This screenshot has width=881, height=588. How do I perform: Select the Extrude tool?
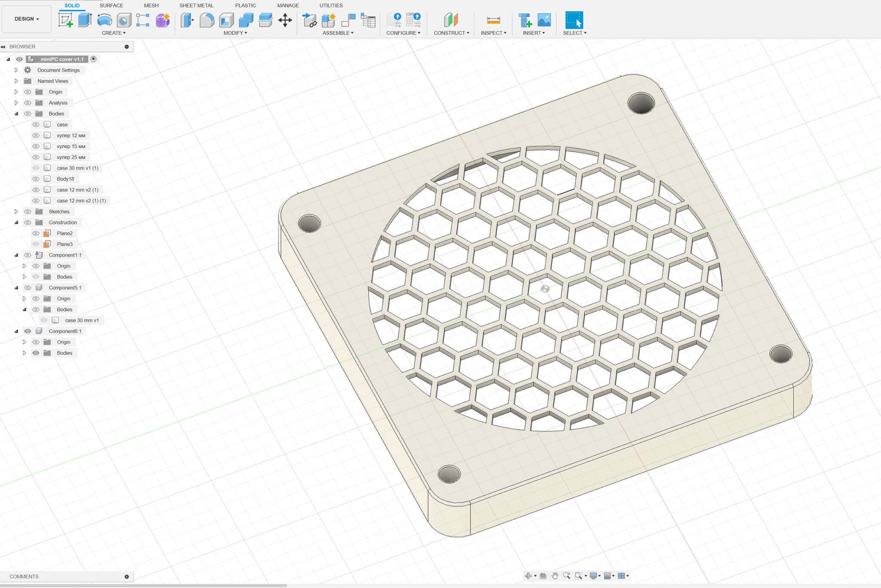85,20
